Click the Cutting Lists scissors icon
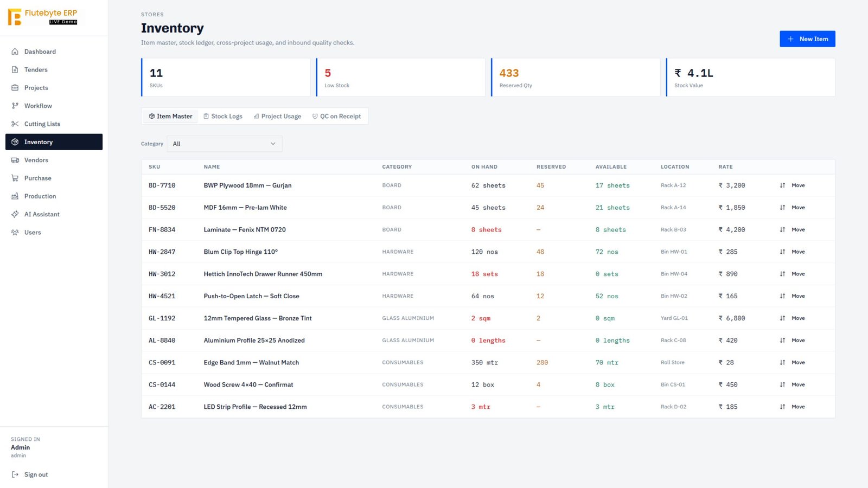Viewport: 868px width, 488px height. [x=15, y=124]
